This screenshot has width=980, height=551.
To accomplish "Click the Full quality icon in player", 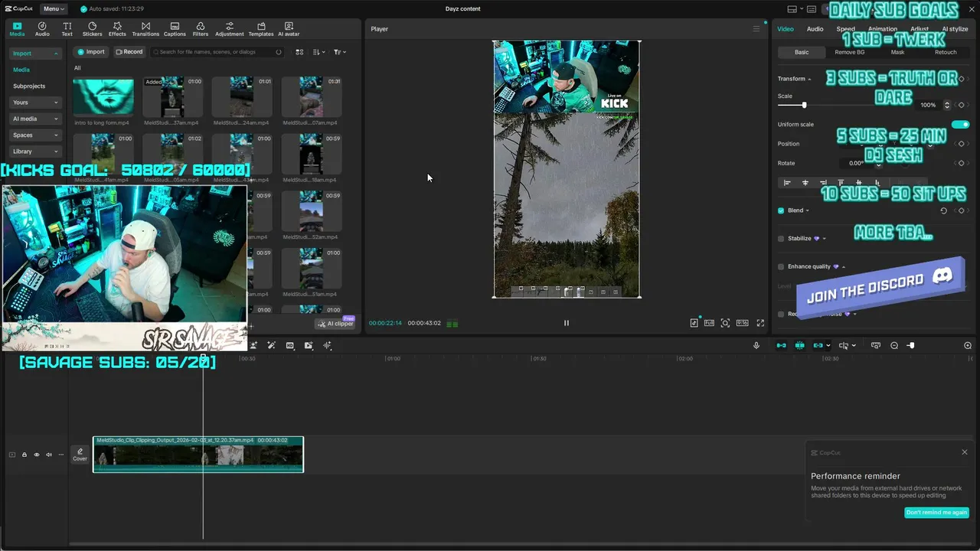I will tap(710, 323).
